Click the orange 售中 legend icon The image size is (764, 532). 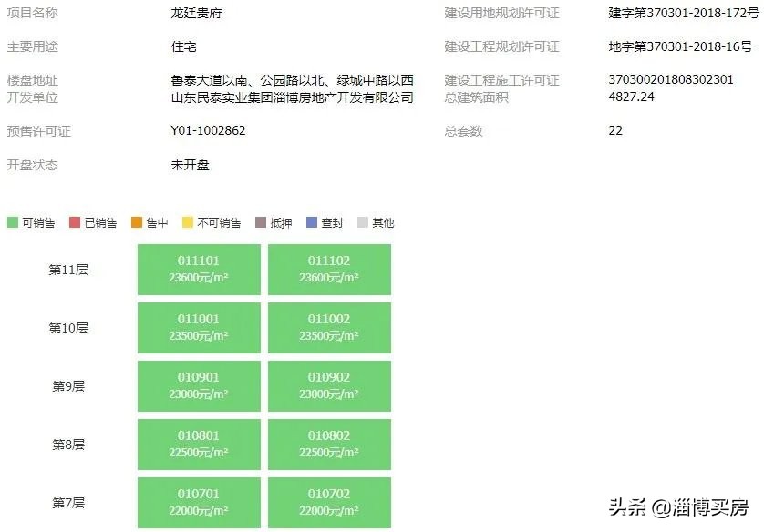[x=134, y=221]
